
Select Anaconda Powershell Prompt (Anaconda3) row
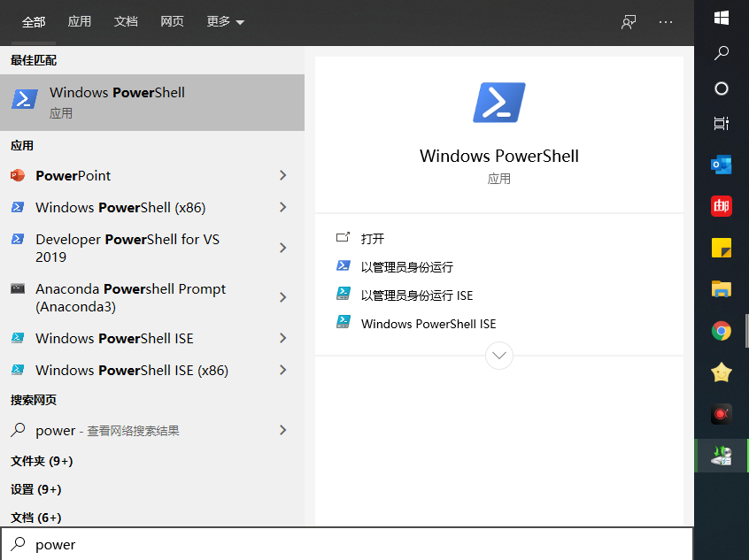152,297
